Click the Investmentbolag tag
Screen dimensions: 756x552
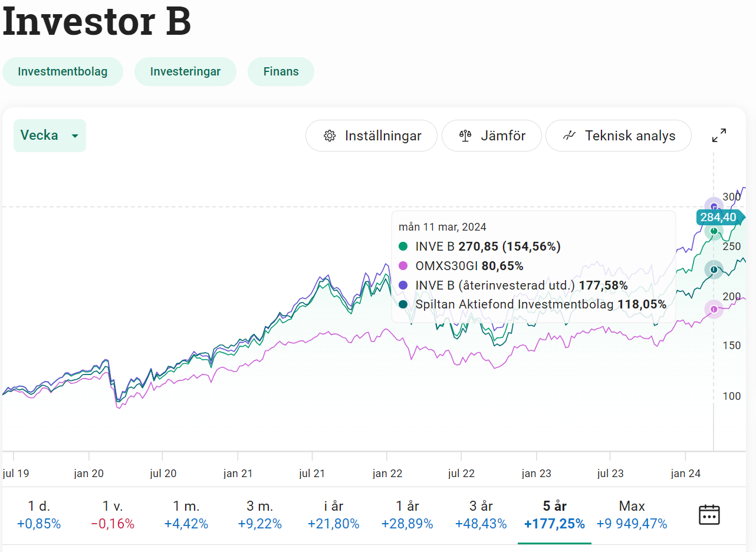(63, 72)
